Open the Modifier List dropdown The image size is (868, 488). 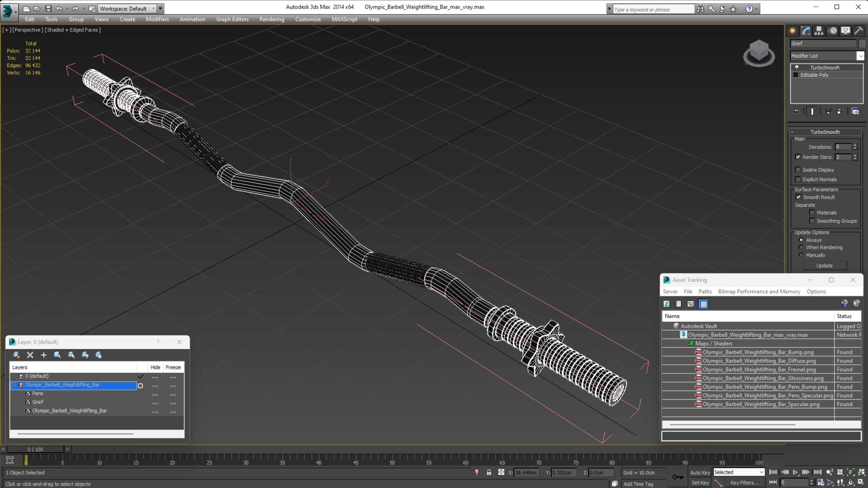[861, 56]
